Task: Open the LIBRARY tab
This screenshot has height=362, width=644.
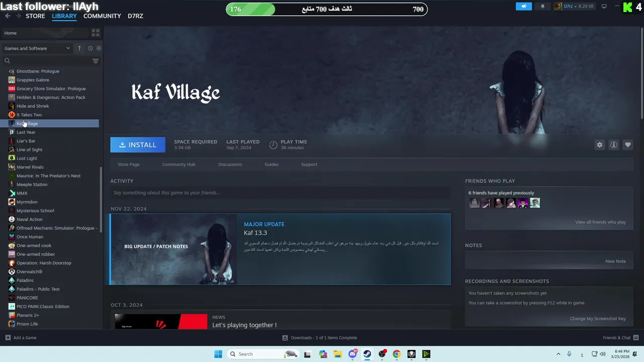Action: (x=64, y=16)
